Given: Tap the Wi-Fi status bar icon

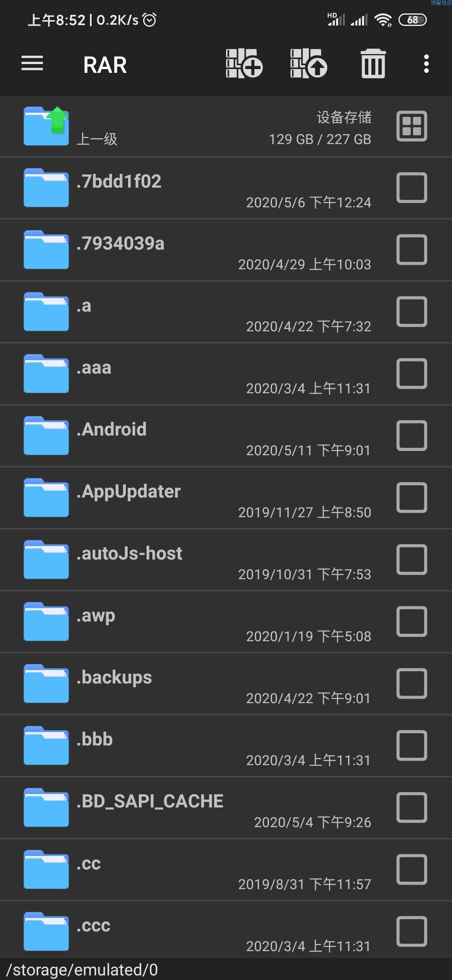Looking at the screenshot, I should (x=383, y=20).
